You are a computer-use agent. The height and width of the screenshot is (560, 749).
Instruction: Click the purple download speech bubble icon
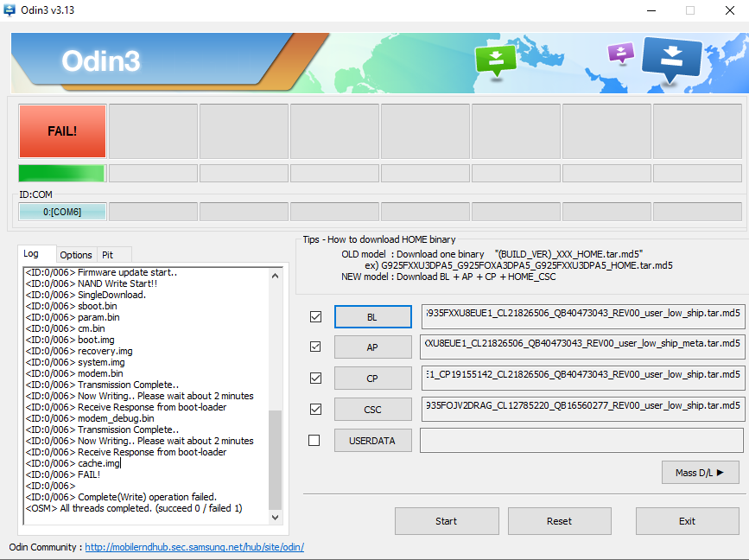620,53
